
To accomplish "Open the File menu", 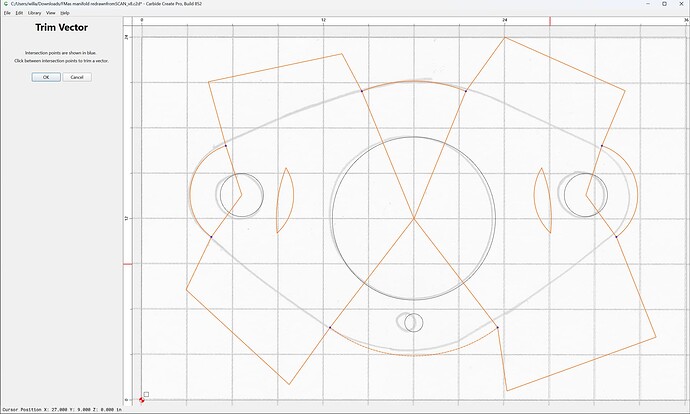I will click(7, 13).
